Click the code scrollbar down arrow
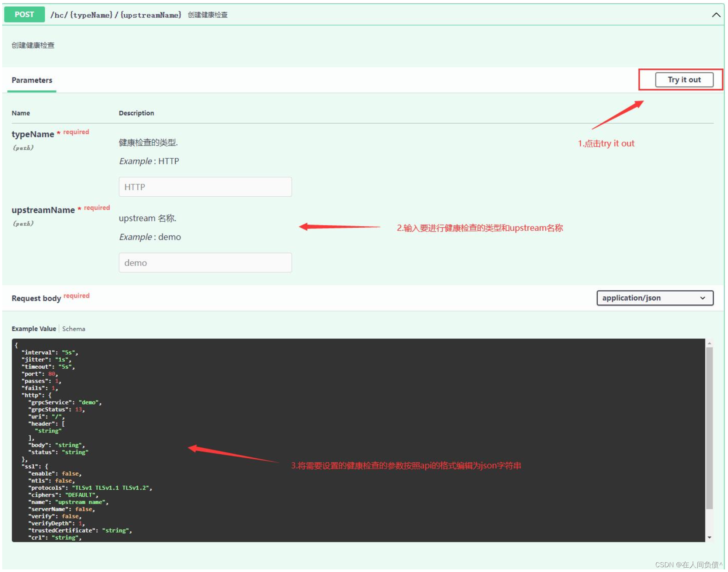The width and height of the screenshot is (728, 572). (709, 537)
